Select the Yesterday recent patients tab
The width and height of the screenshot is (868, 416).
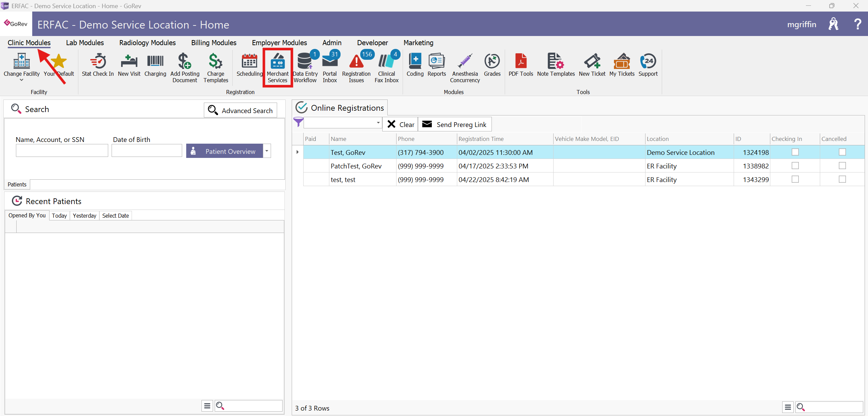click(x=84, y=216)
